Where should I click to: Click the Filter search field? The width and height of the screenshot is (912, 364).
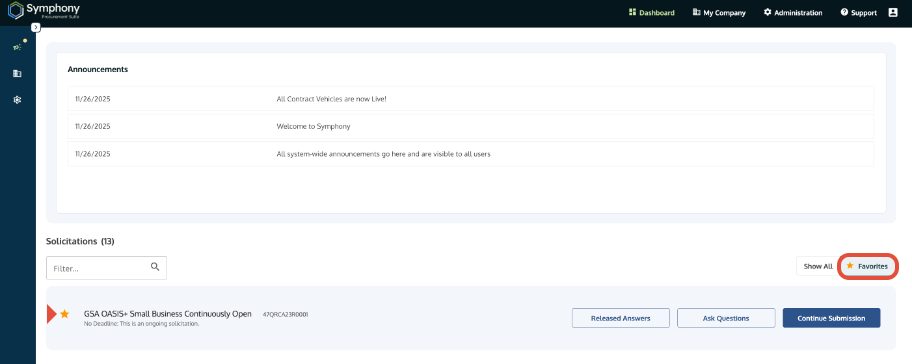tap(106, 267)
